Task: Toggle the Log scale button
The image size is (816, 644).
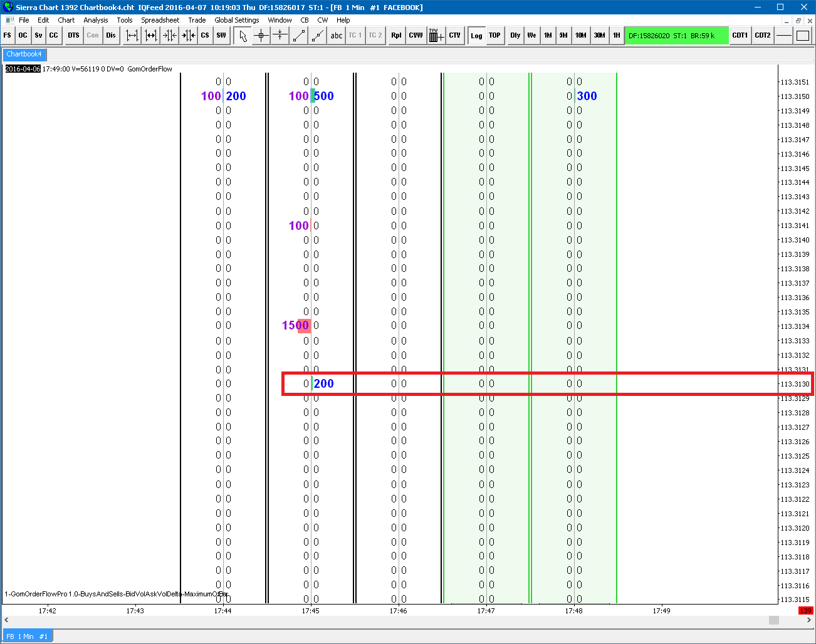Action: click(x=476, y=36)
